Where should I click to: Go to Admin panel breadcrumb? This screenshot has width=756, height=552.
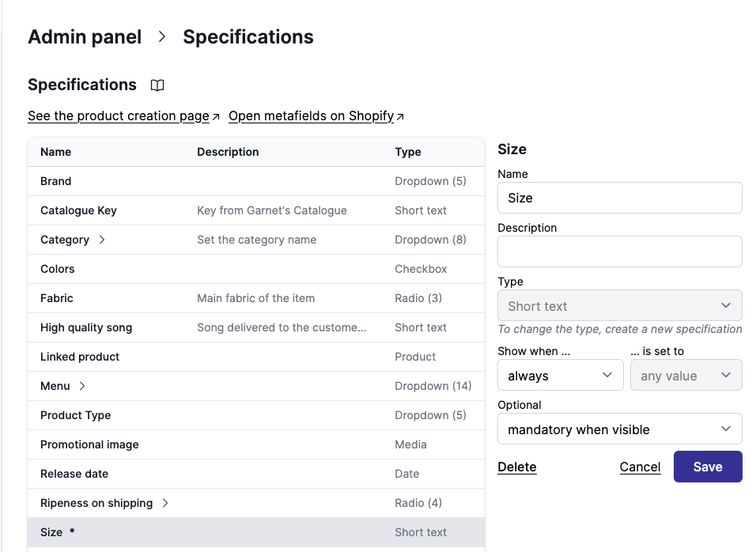point(85,36)
